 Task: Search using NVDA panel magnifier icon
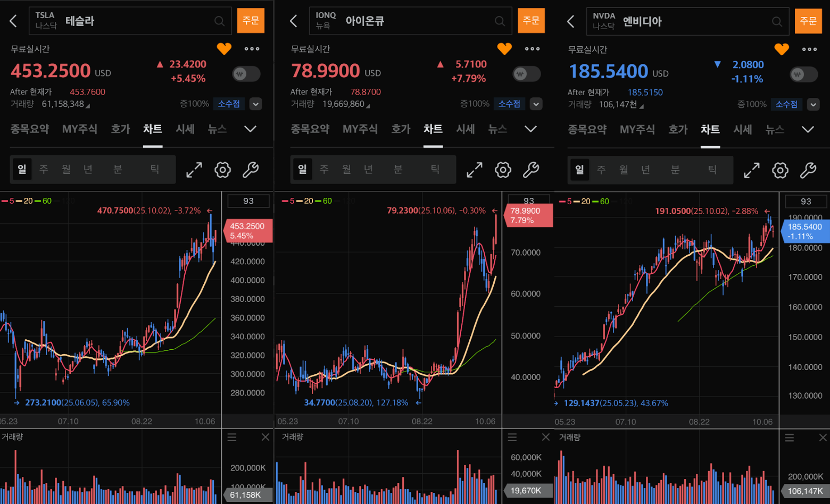[777, 22]
